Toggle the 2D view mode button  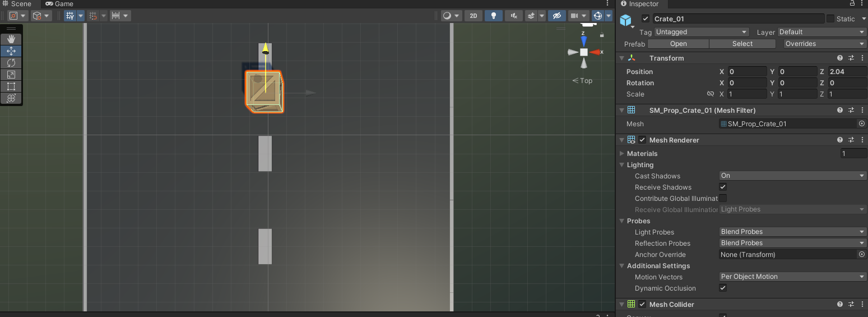(x=474, y=16)
